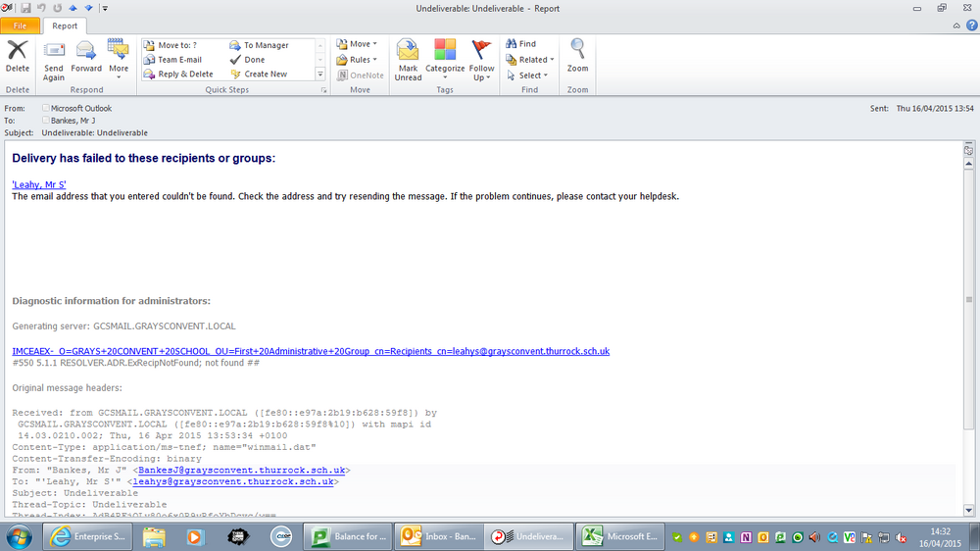The width and height of the screenshot is (980, 551).
Task: Run the 'Move to: ?' quick step
Action: (177, 45)
